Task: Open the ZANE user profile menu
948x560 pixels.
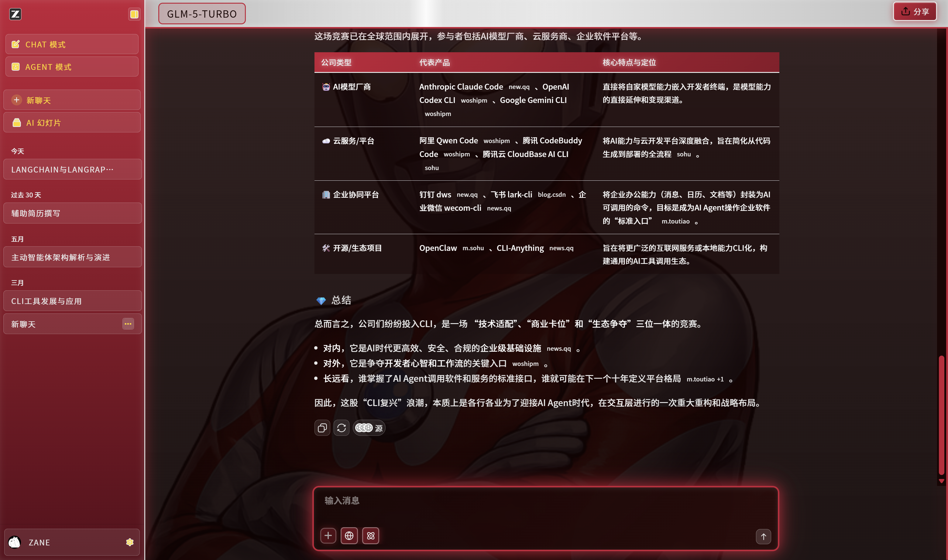Action: [x=72, y=542]
